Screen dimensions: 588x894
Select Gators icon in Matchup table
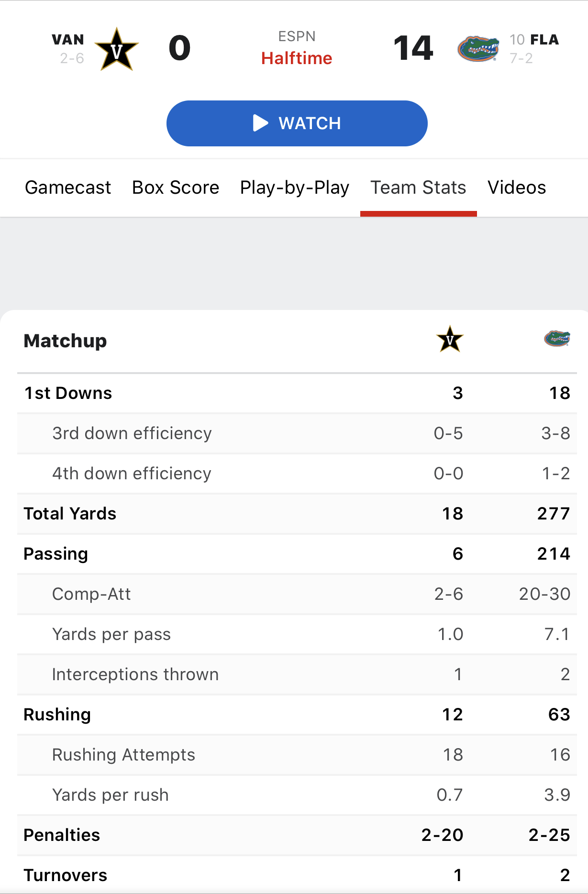(x=557, y=339)
